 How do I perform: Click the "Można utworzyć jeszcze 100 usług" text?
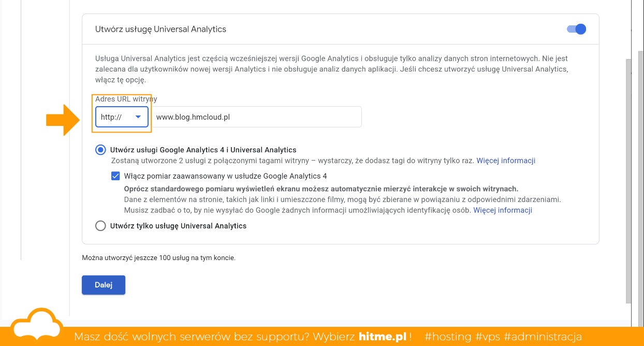(158, 257)
